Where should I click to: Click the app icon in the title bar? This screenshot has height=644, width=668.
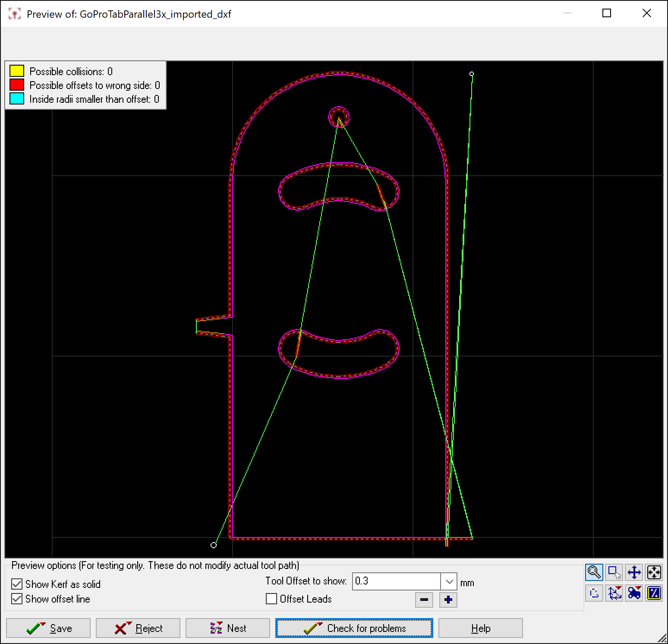click(x=15, y=14)
